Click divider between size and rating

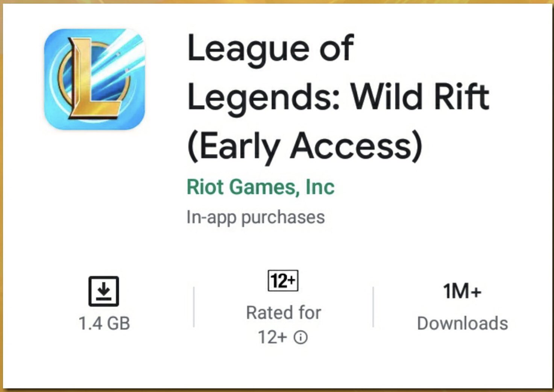tap(194, 307)
